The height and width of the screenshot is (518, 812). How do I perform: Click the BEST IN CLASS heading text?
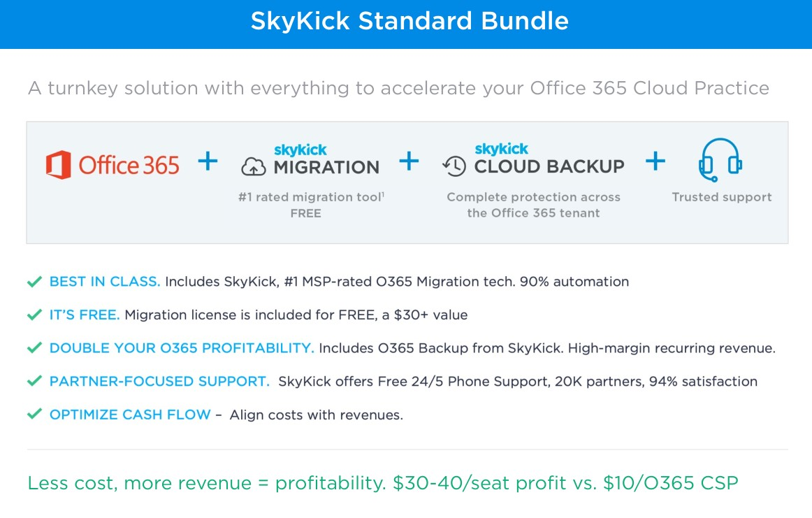105,282
